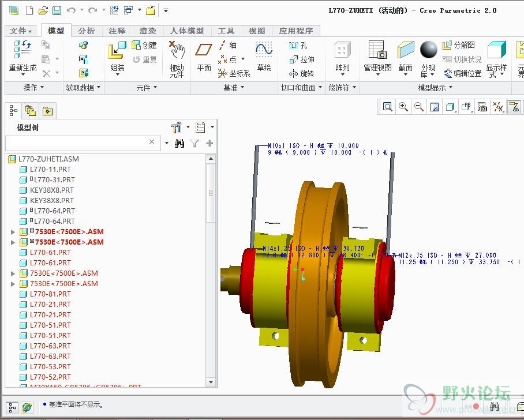
Task: Expand the first 7530E<7500E>.ASM red node
Action: 13,232
